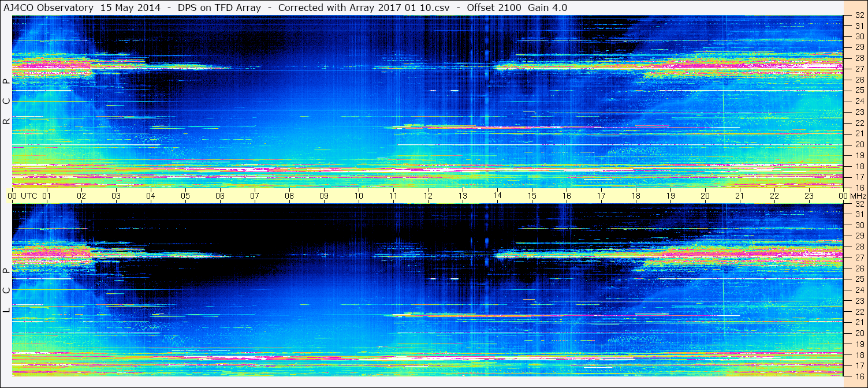Click the "Gain 4.0" value in the header

(547, 8)
